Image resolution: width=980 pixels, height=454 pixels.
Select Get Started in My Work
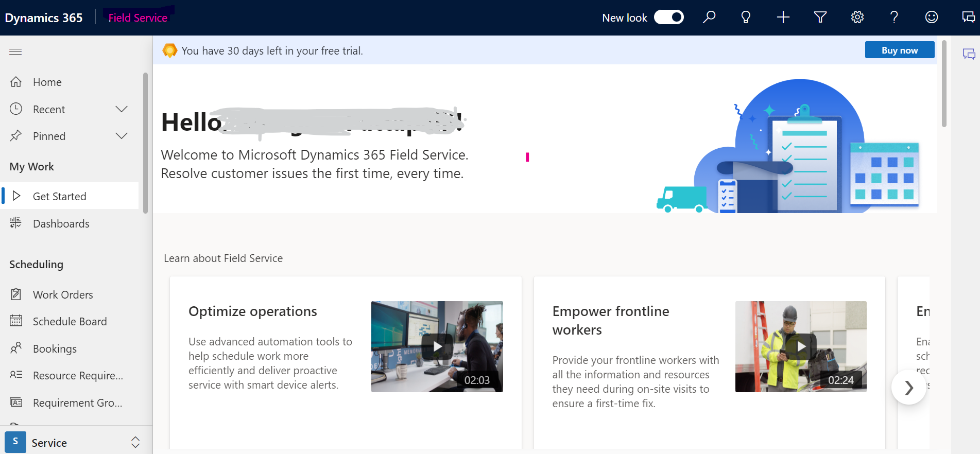pos(70,196)
